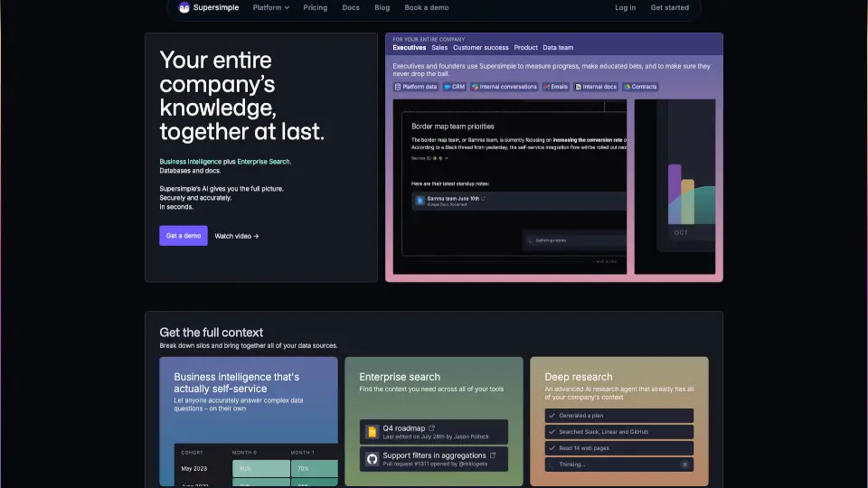The width and height of the screenshot is (868, 488).
Task: Click the Searched Slack, Linear and GitHub checkmark
Action: click(552, 432)
